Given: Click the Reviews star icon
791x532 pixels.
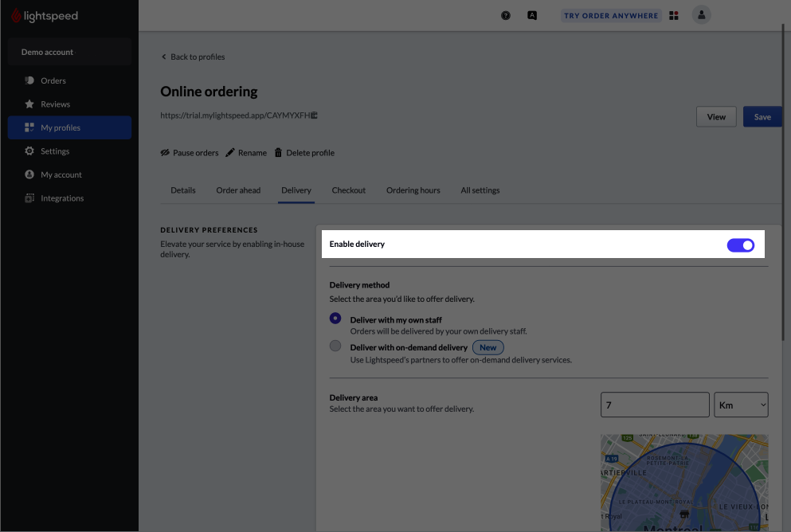Looking at the screenshot, I should coord(29,104).
